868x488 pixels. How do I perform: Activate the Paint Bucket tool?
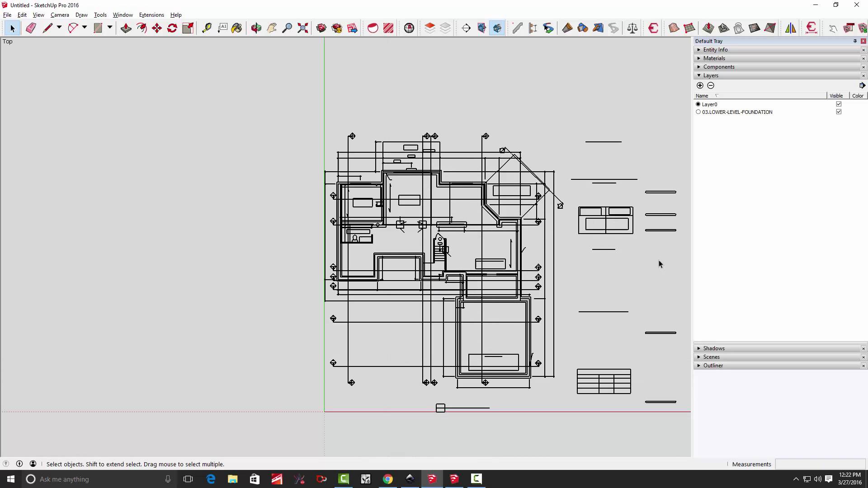236,28
